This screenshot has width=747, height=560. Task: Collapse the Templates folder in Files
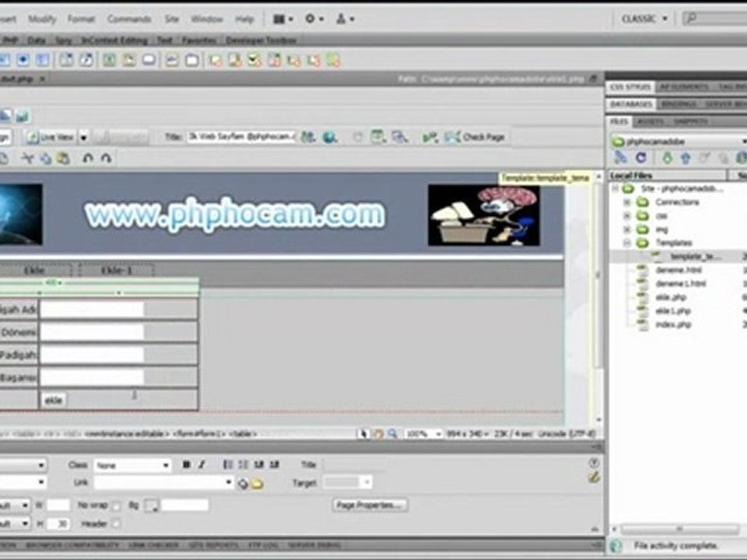(627, 243)
